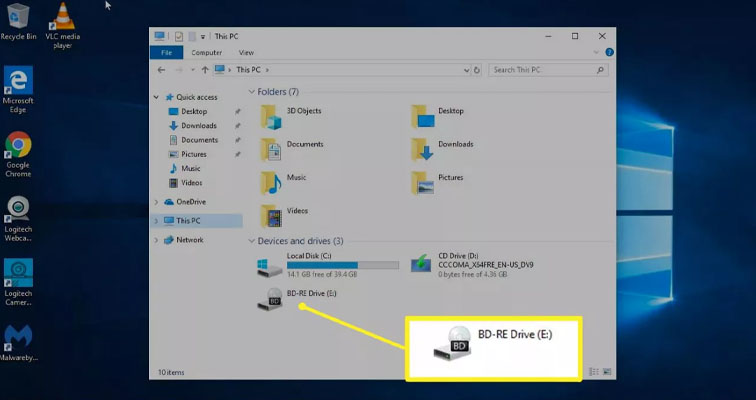Launch VLC media player desktop shortcut
Screen dimensions: 756x400
(64, 18)
